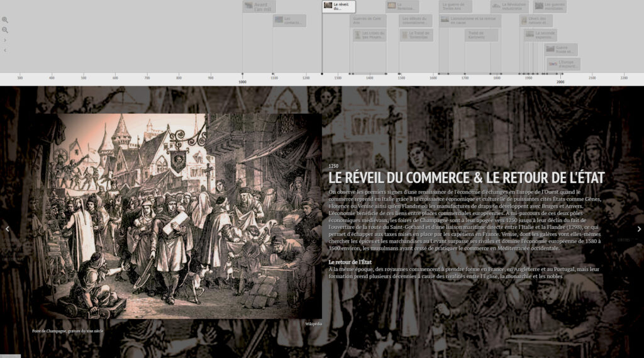Open the 'L'Europe d'aujourd...' event
Screen dimensions: 644x358
click(x=563, y=64)
